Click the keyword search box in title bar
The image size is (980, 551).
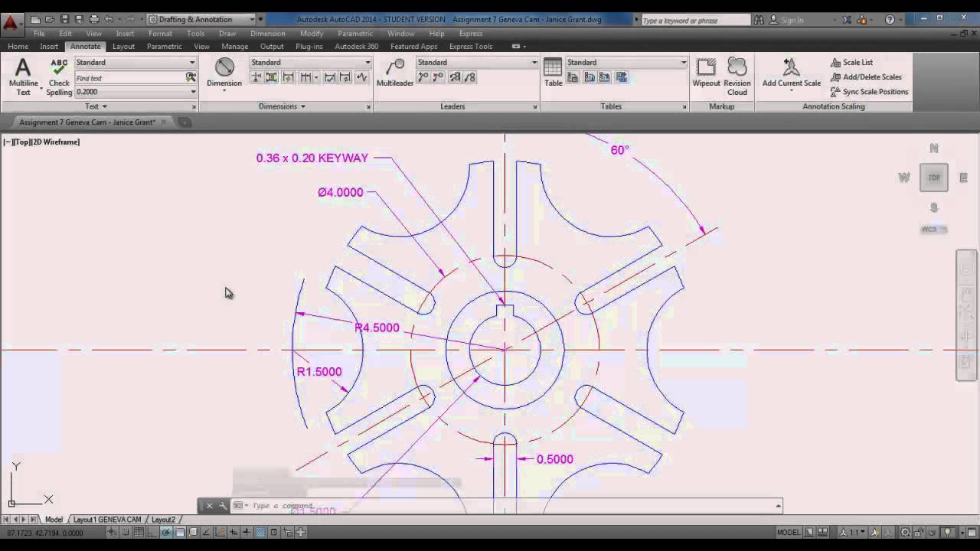(695, 20)
